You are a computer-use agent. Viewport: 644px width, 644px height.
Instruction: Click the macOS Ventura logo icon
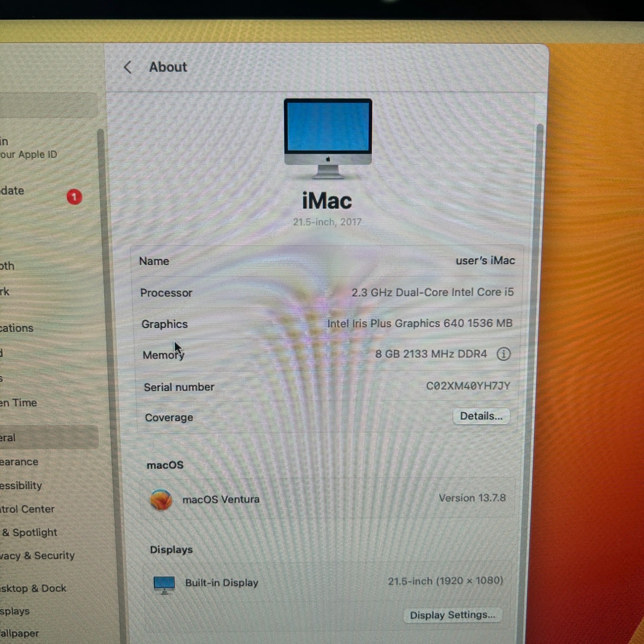161,500
